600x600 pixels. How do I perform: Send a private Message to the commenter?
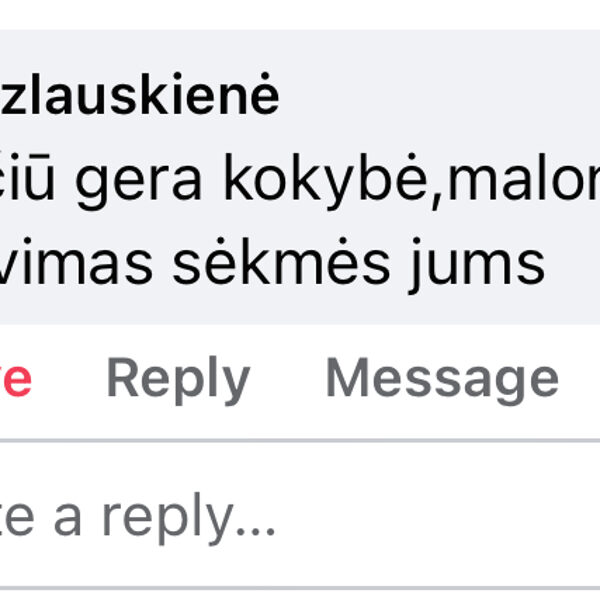click(442, 379)
